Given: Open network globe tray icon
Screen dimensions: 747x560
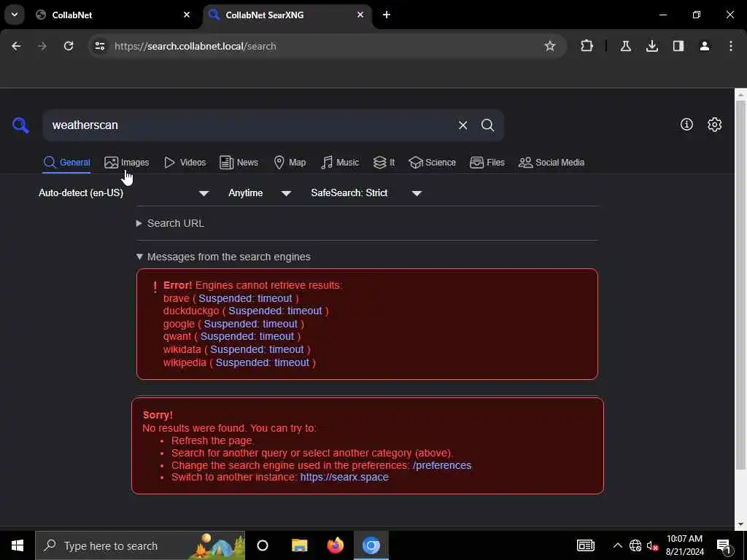Looking at the screenshot, I should 635,545.
